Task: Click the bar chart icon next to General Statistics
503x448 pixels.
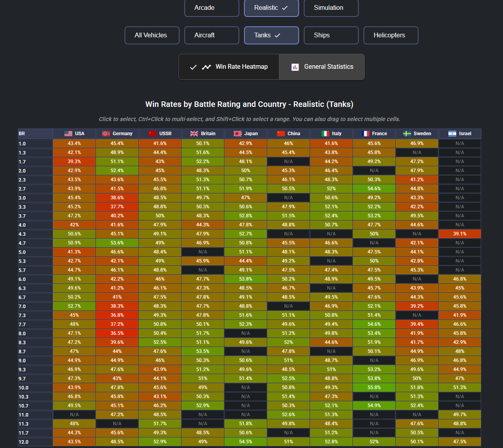Action: [x=295, y=67]
